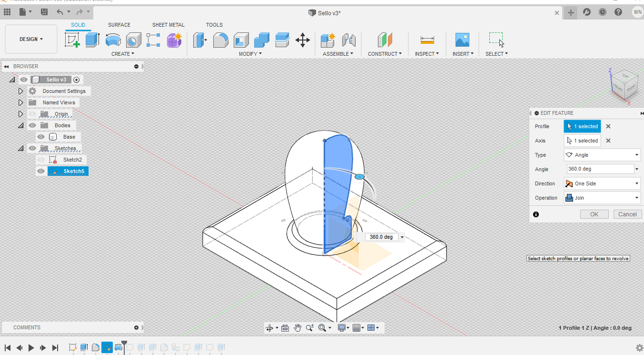This screenshot has height=355, width=644.
Task: Select the Offset Plane construct tool
Action: (385, 40)
